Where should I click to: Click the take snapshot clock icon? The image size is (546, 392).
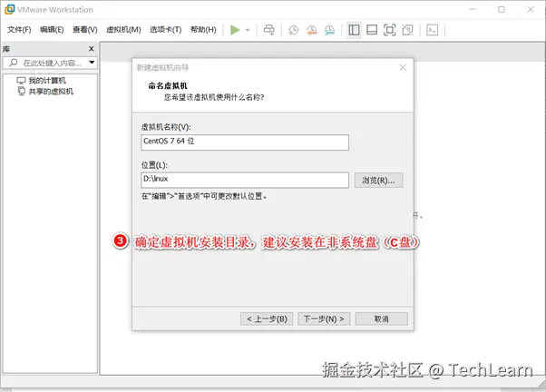pyautogui.click(x=293, y=30)
